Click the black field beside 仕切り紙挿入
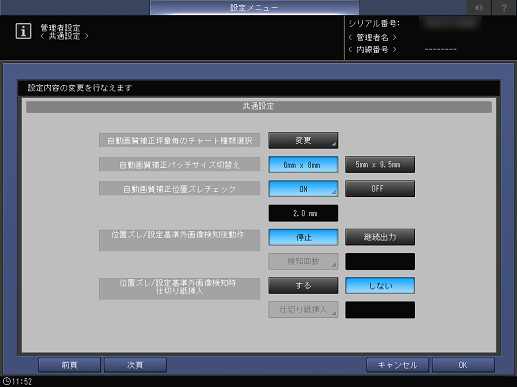This screenshot has width=517, height=387. click(380, 310)
